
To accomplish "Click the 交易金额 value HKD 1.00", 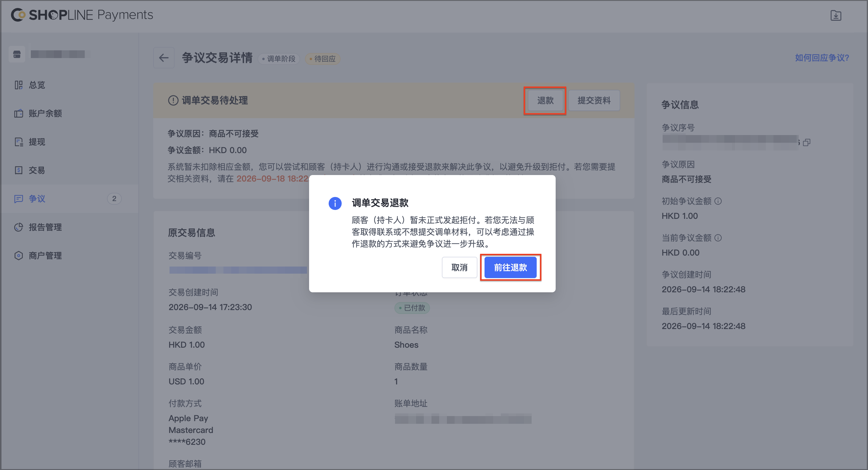I will coord(186,345).
